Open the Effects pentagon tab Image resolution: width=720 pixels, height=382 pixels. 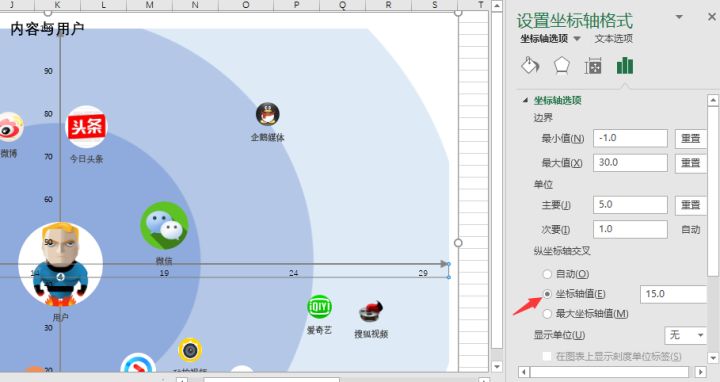click(x=562, y=66)
